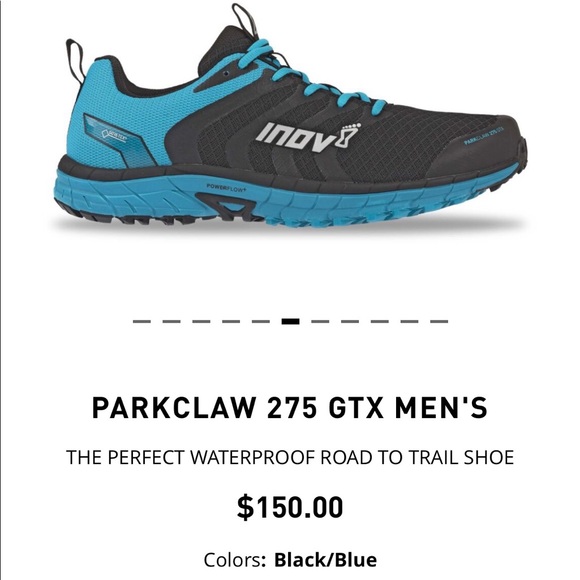Screen dimensions: 580x580
Task: Select the eighth carousel indicator dash
Action: tap(350, 321)
